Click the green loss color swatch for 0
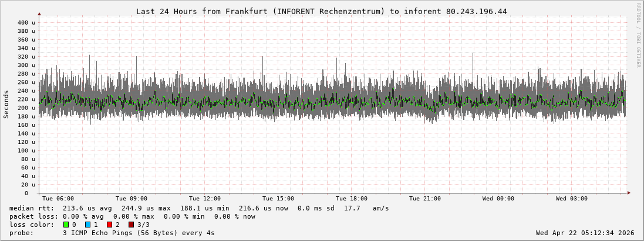The width and height of the screenshot is (644, 241). click(x=66, y=225)
